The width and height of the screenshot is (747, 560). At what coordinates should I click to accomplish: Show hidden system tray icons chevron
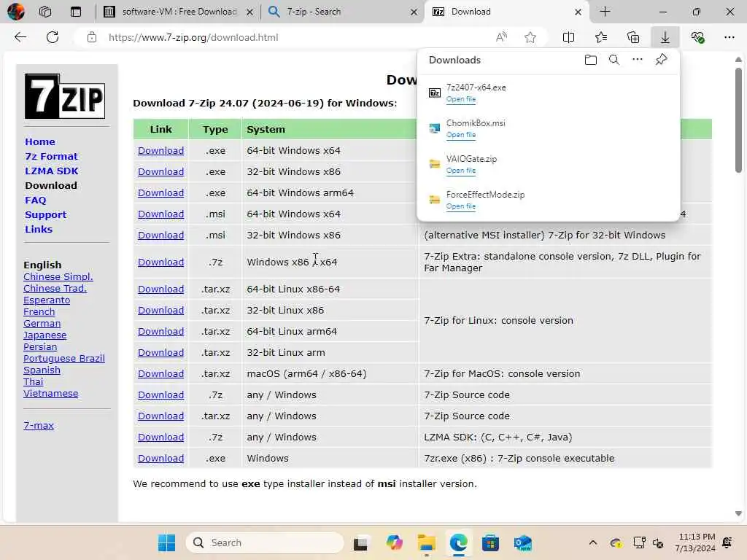(592, 542)
